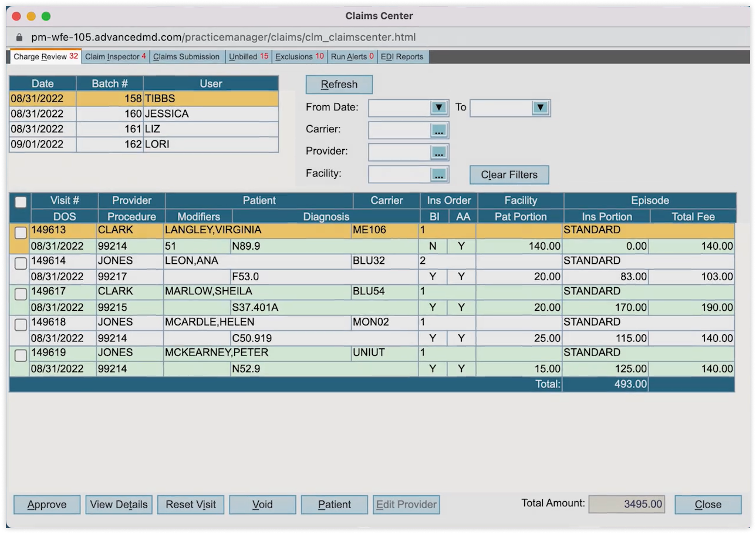Screen dimensions: 756x534
Task: Click patient name MCARDLE,HELEN
Action: coord(210,323)
